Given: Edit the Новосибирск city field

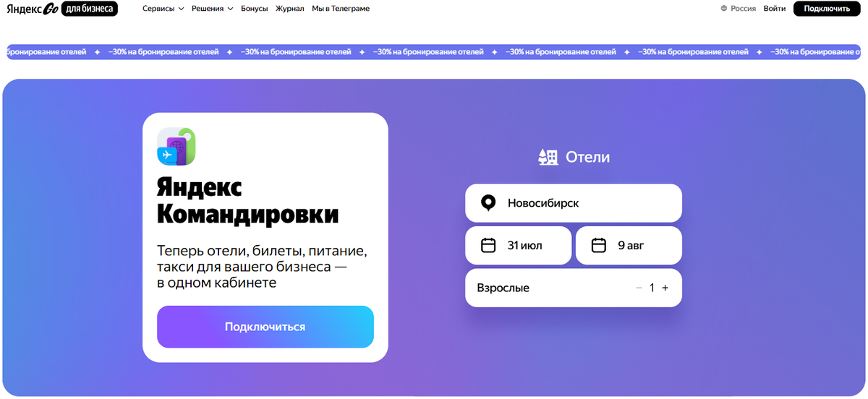Looking at the screenshot, I should pyautogui.click(x=574, y=203).
